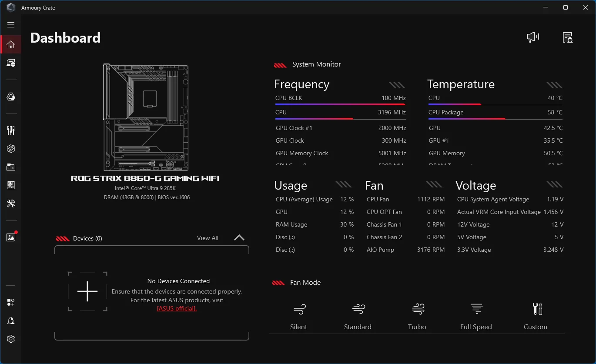Image resolution: width=596 pixels, height=364 pixels.
Task: Open the hamburger menu in the sidebar
Action: pos(11,25)
